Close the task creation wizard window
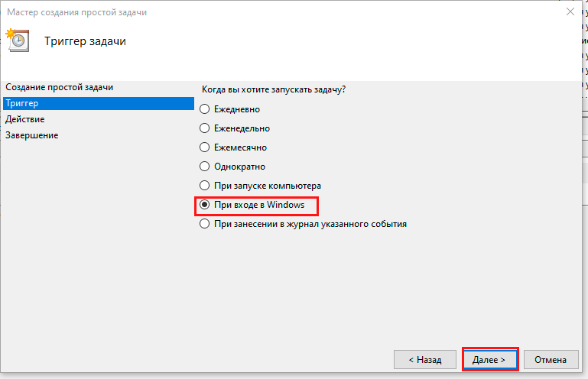The width and height of the screenshot is (588, 379). (x=570, y=12)
